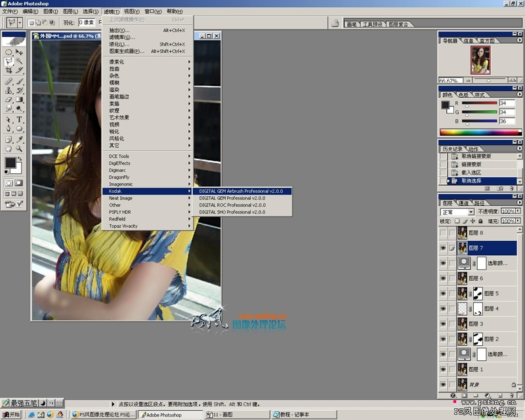
Task: Switch to the 通道 tab
Action: click(463, 203)
